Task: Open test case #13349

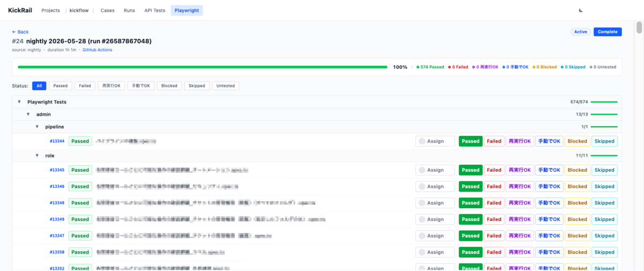Action: 57,219
